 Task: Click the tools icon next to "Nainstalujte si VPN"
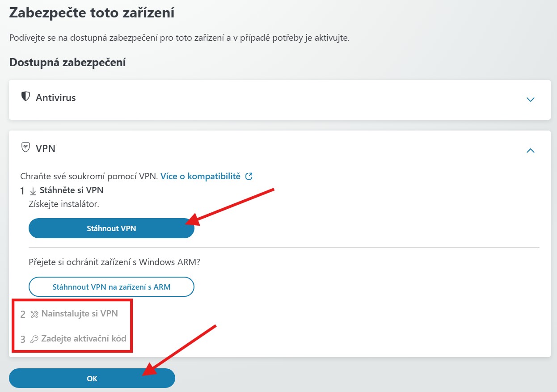coord(34,314)
